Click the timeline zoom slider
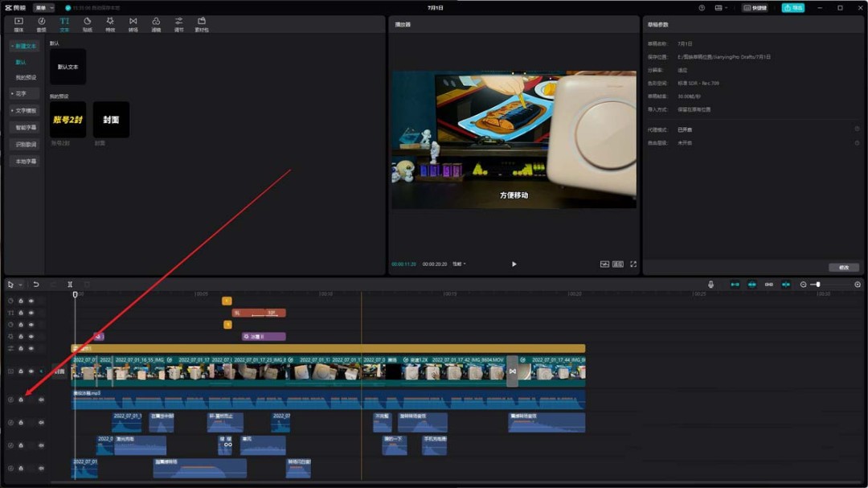The height and width of the screenshot is (488, 868). (x=818, y=285)
